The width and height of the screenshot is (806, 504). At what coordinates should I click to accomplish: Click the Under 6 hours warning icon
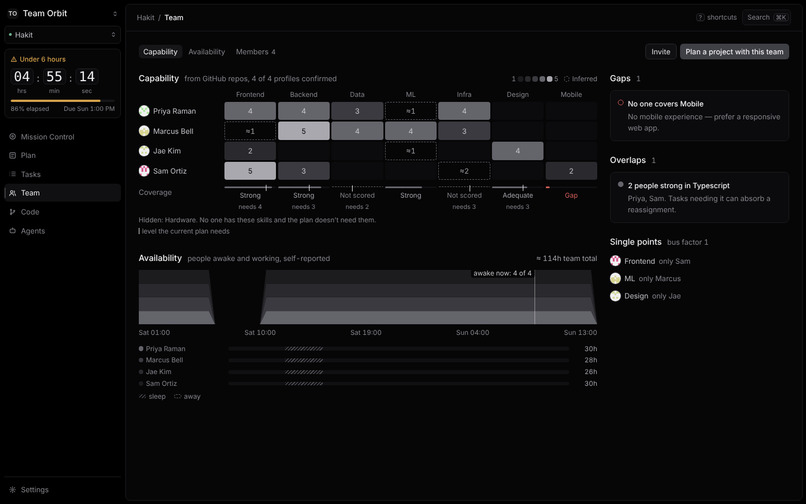pyautogui.click(x=14, y=59)
